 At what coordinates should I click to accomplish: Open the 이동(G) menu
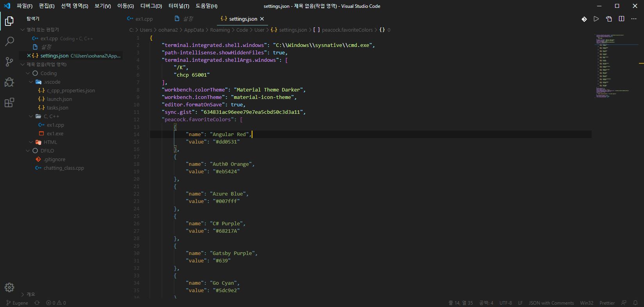point(125,6)
